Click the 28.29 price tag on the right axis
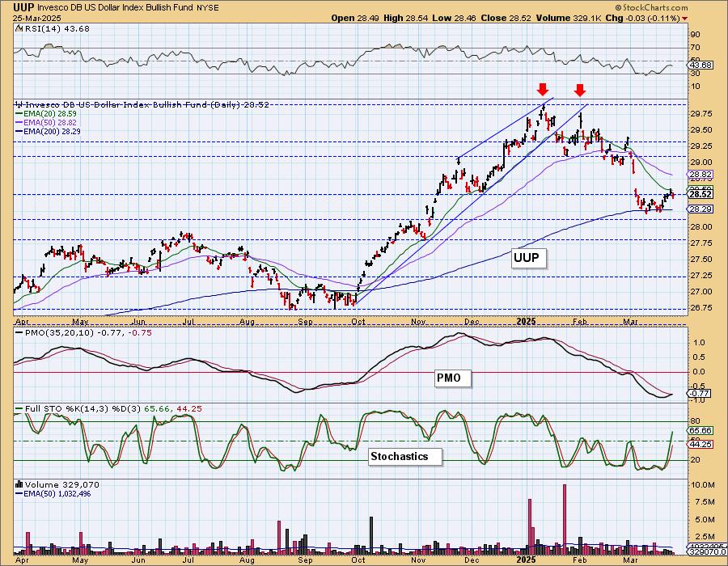Viewport: 728px width, 566px height. [700, 209]
